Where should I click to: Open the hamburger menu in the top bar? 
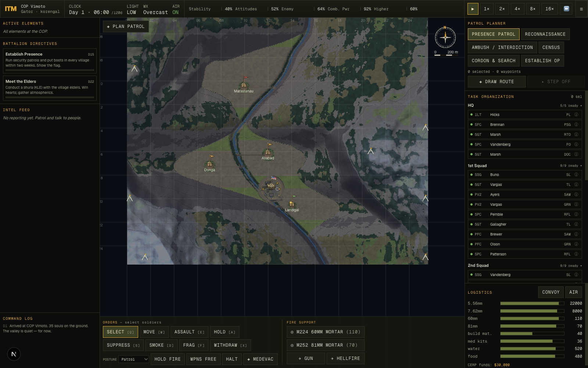[x=581, y=9]
